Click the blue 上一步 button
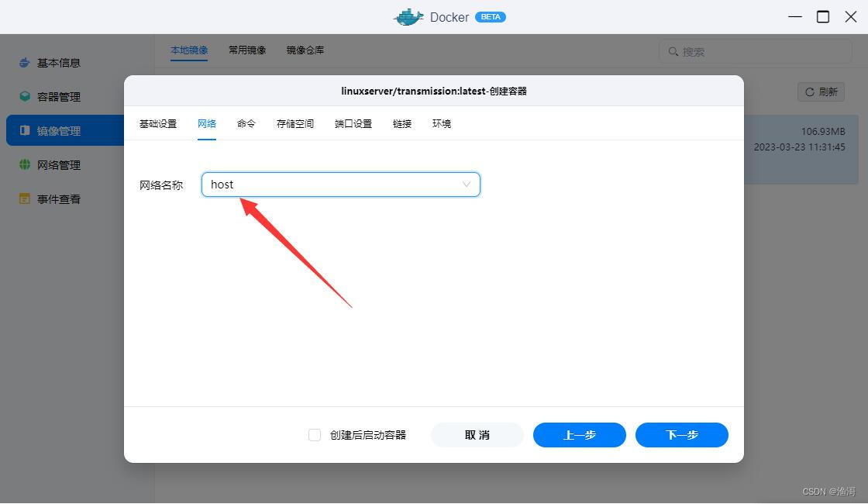868x504 pixels. (579, 435)
